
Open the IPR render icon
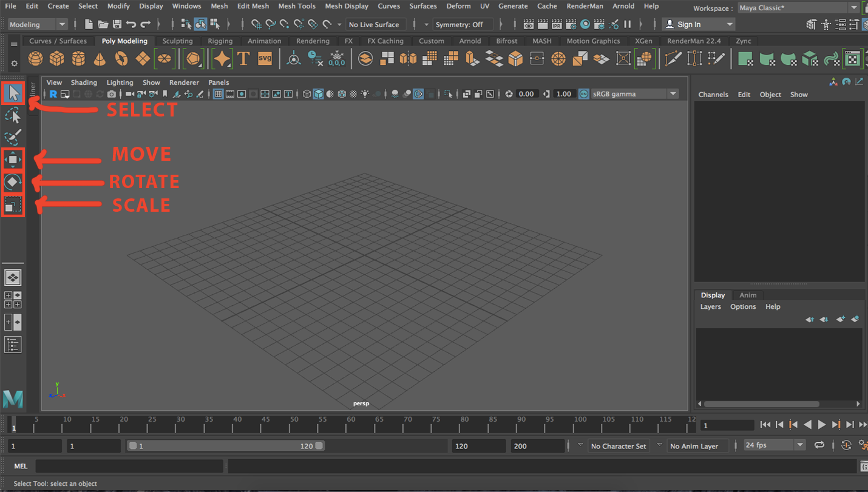click(557, 24)
